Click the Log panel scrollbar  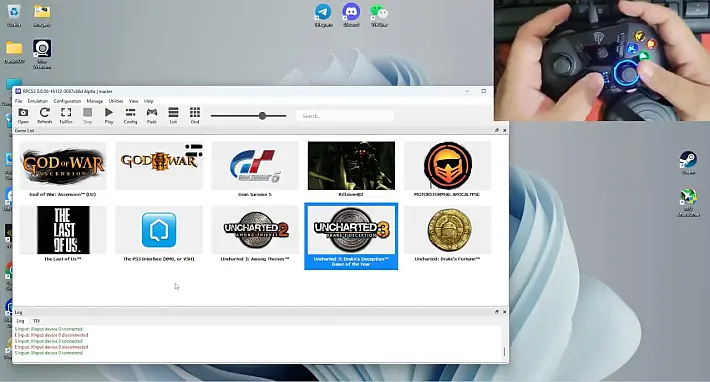pyautogui.click(x=504, y=351)
